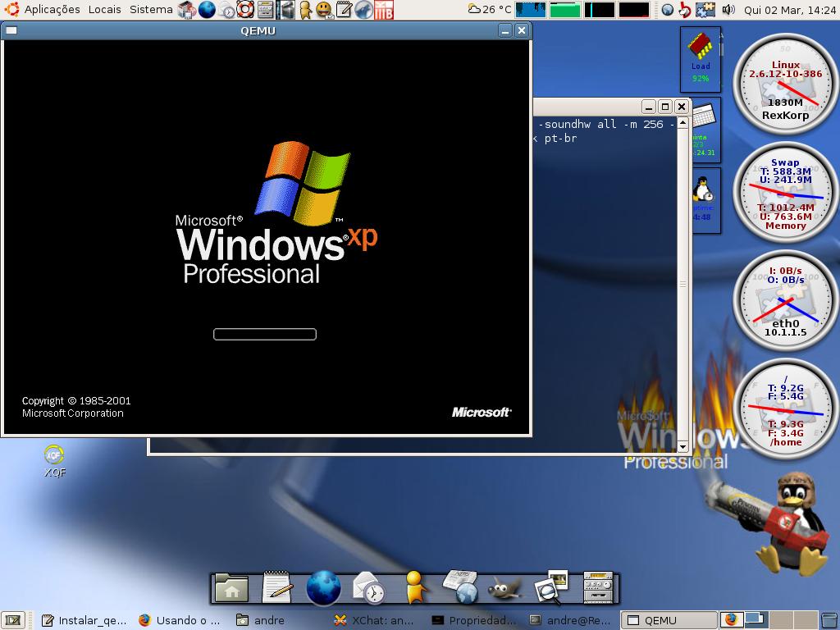Viewport: 840px width, 630px height.
Task: Click the penguin uptime desklet
Action: 706,200
